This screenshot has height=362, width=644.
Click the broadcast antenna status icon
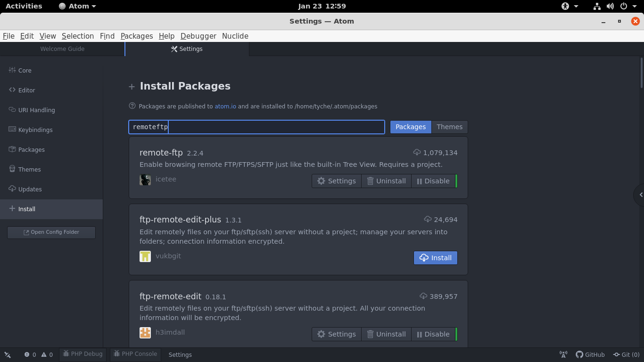pos(563,354)
